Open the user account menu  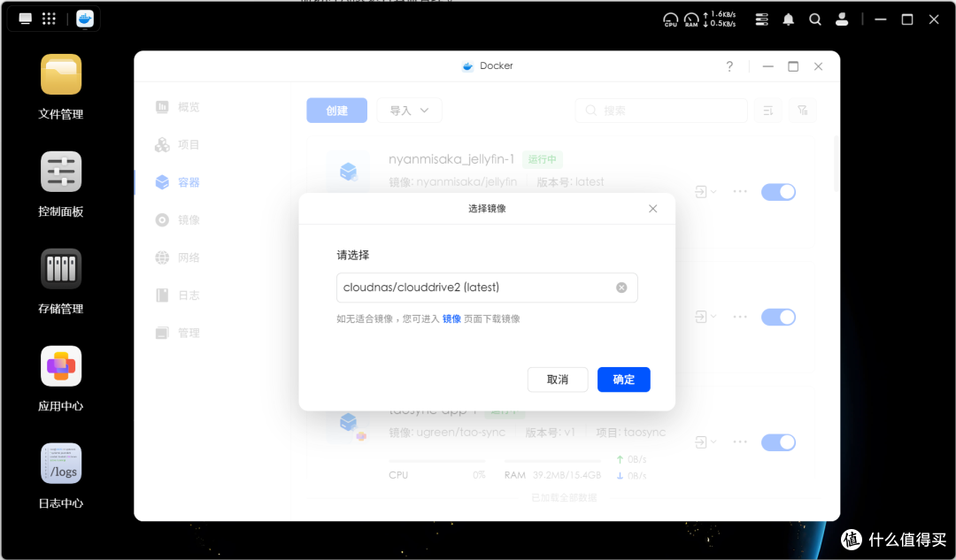[842, 19]
